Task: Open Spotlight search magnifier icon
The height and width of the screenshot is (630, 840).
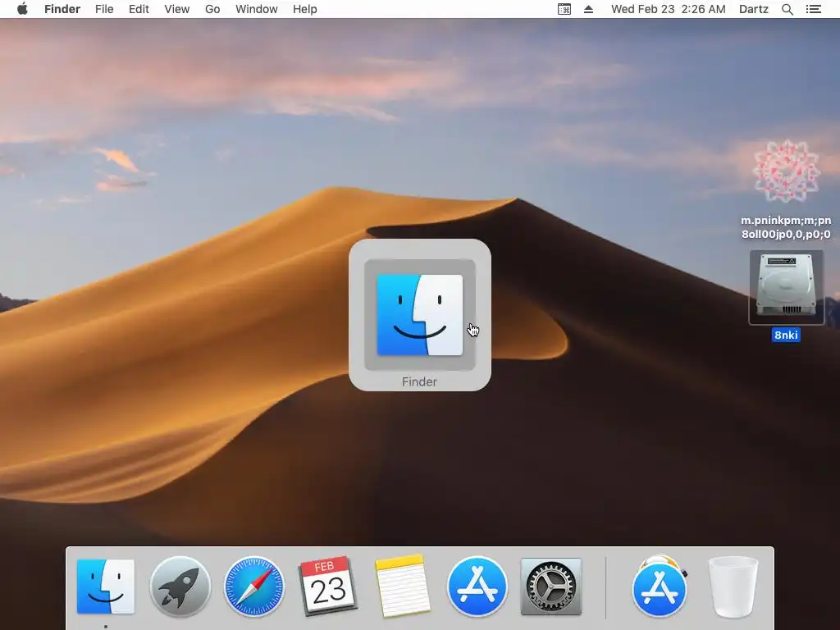Action: tap(787, 9)
